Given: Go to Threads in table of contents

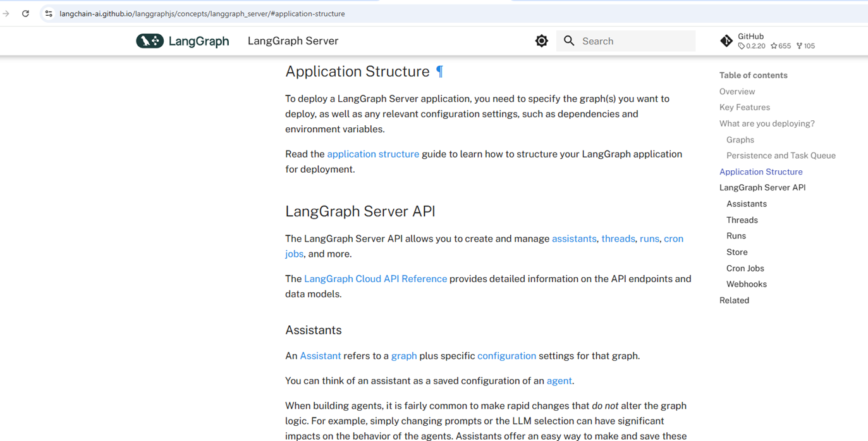Looking at the screenshot, I should (742, 220).
